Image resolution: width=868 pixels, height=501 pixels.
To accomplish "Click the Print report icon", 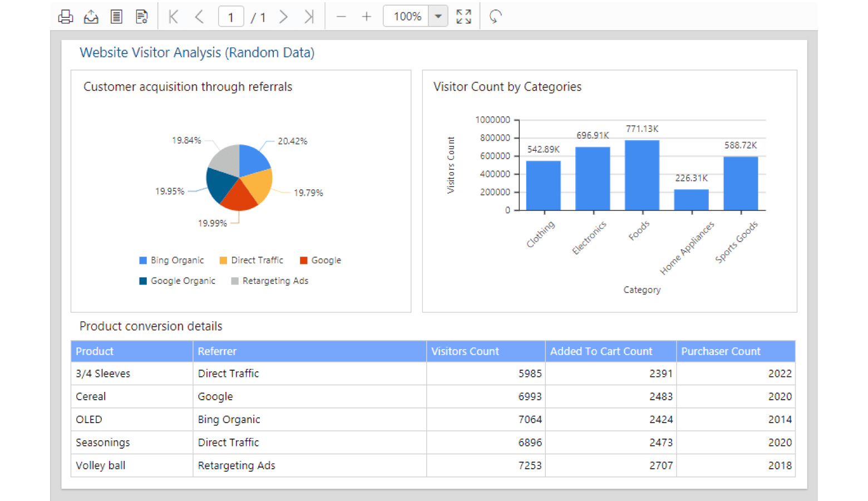I will [66, 17].
